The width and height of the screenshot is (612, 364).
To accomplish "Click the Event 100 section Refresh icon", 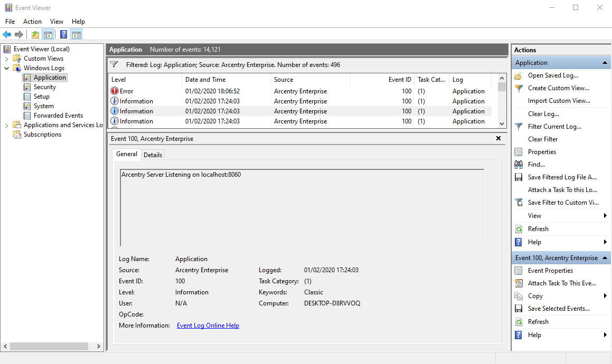I will [519, 322].
